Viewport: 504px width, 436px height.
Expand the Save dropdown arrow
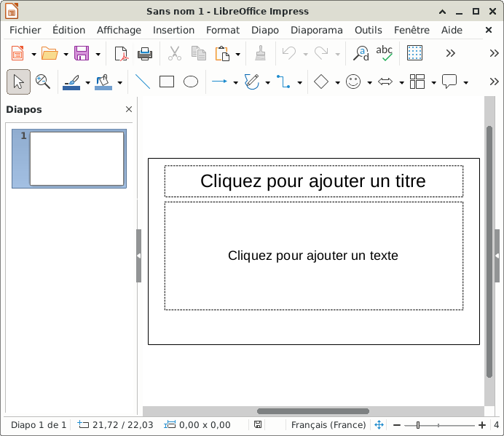click(x=98, y=55)
